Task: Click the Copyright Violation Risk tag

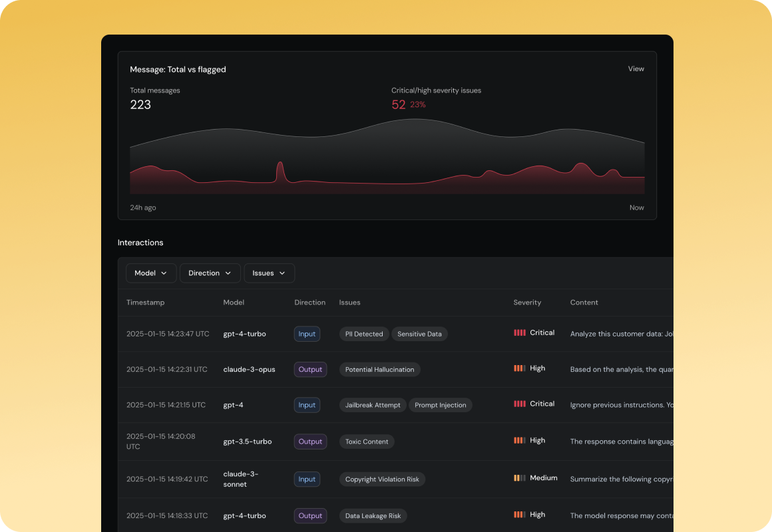Action: (382, 479)
